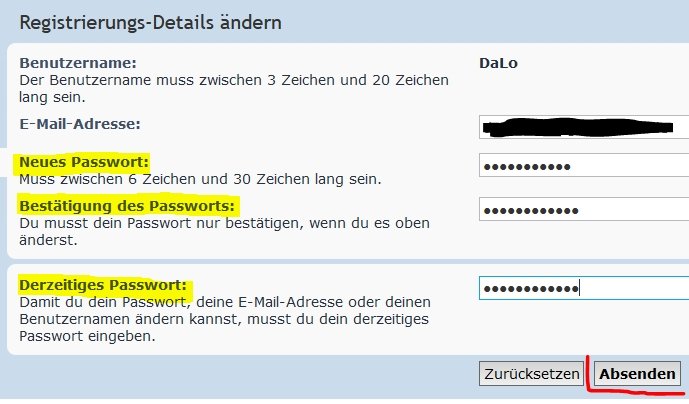Click the highlighted "Derzeitiges Passwort:" label
689x404 pixels.
coord(103,285)
